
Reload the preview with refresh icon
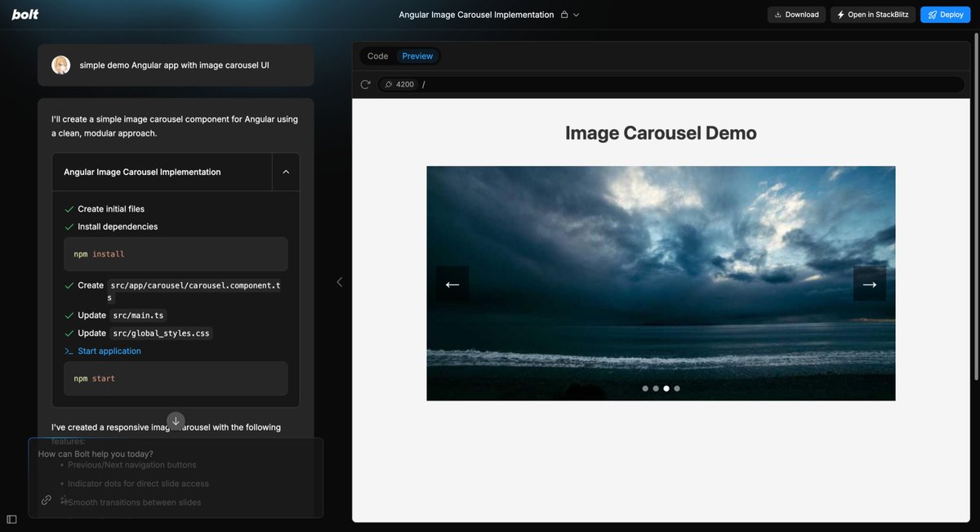tap(366, 84)
